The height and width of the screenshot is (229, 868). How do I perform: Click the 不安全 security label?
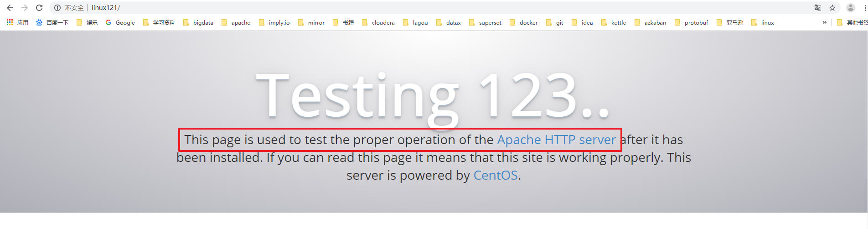point(74,8)
